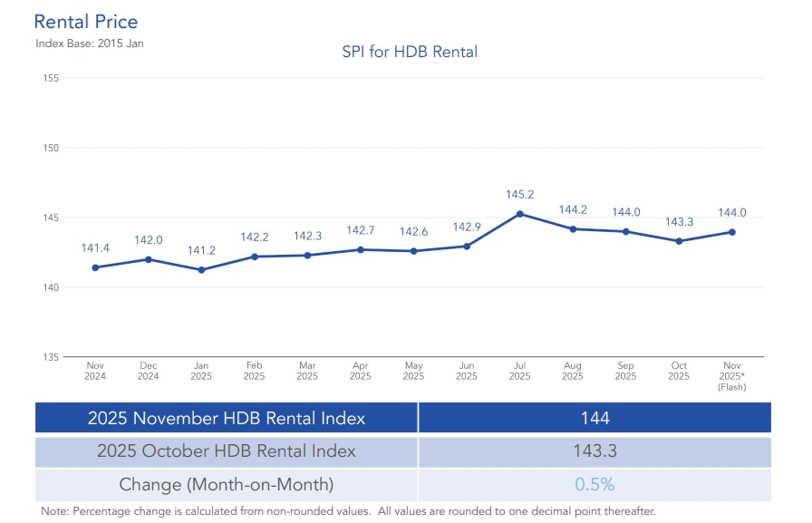Click the percentage calculation note at the bottom
The image size is (812, 523).
point(347,512)
